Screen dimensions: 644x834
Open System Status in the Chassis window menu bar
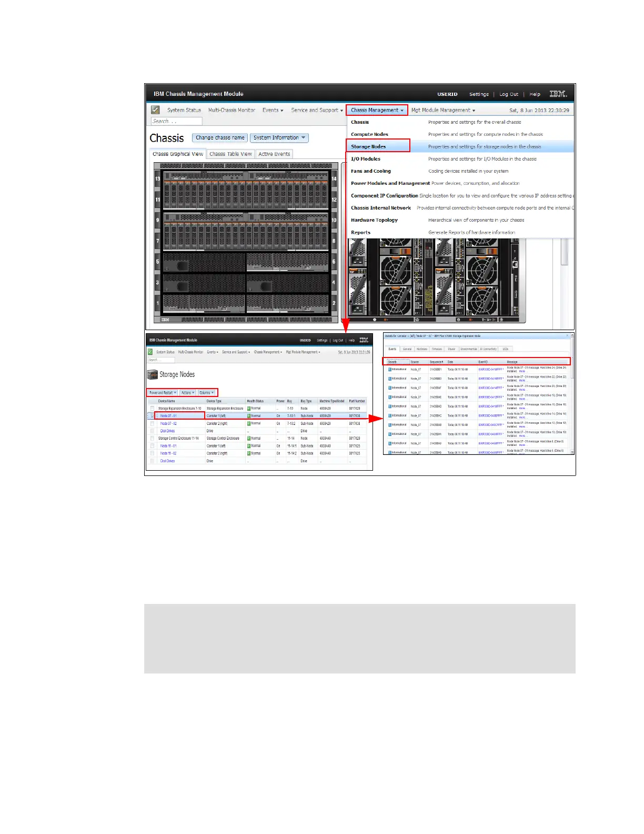click(x=184, y=110)
